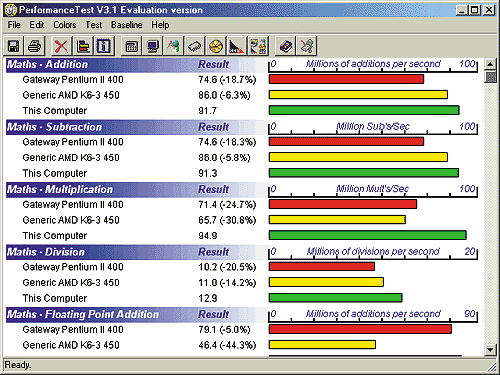Run the 2D graphics monitor icon
500x375 pixels.
coord(153,46)
